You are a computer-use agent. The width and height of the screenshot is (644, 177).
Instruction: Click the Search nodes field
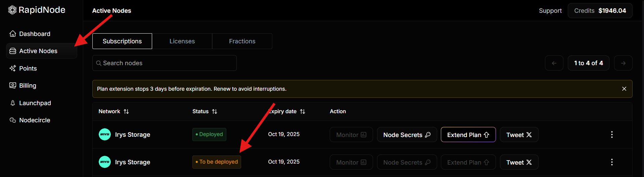coord(165,63)
